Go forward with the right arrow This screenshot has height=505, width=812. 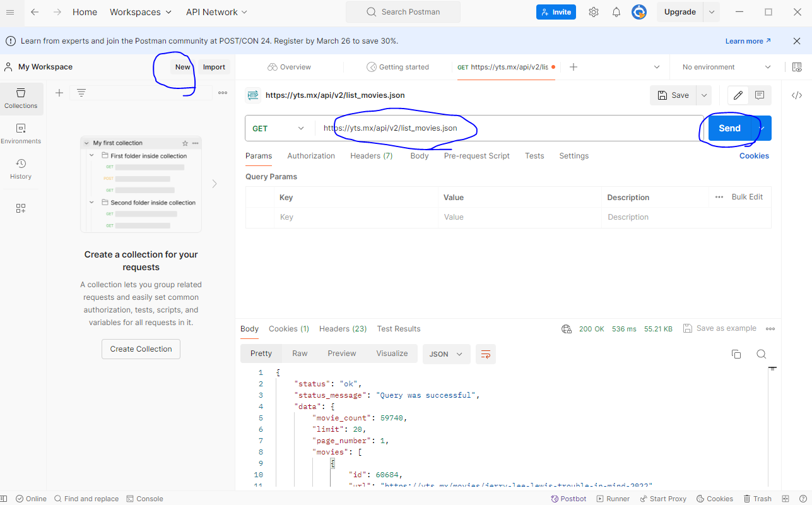point(57,12)
